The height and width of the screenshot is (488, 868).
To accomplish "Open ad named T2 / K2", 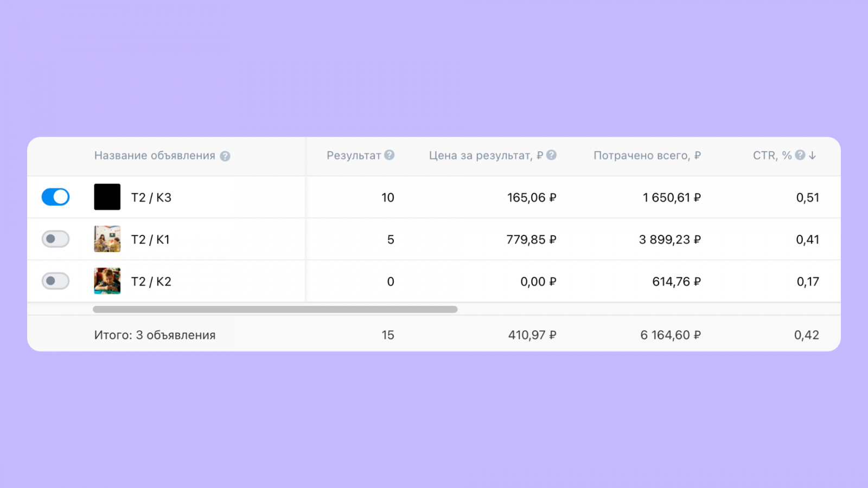I will tap(151, 282).
